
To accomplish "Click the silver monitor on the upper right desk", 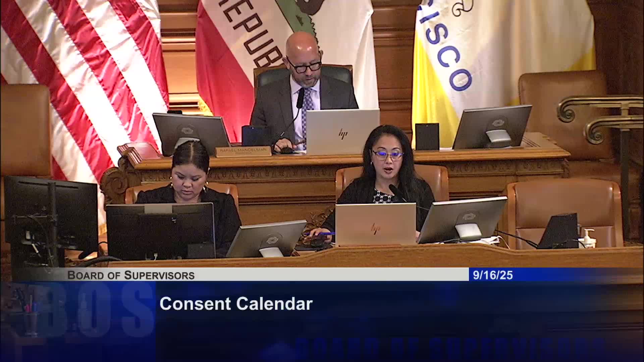I will point(492,127).
